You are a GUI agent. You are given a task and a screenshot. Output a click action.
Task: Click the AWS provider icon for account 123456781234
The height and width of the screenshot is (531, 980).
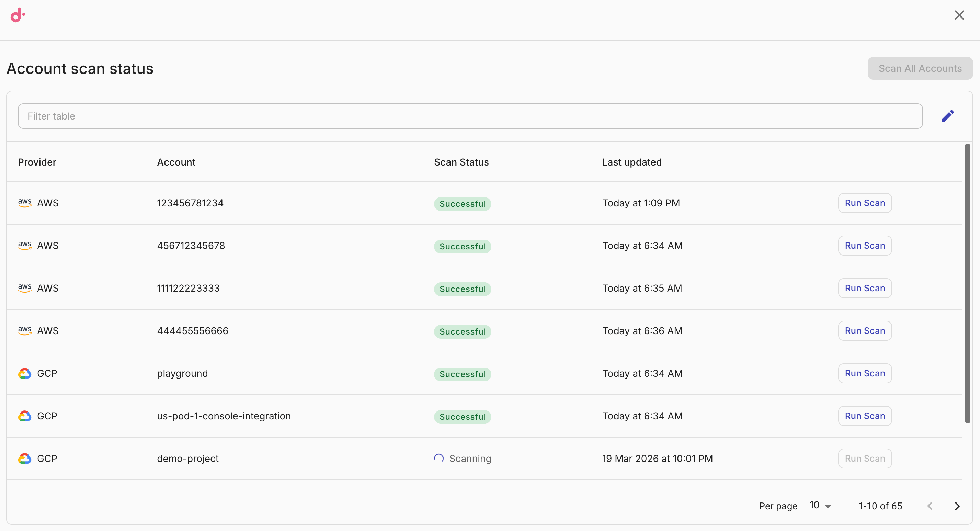tap(24, 203)
